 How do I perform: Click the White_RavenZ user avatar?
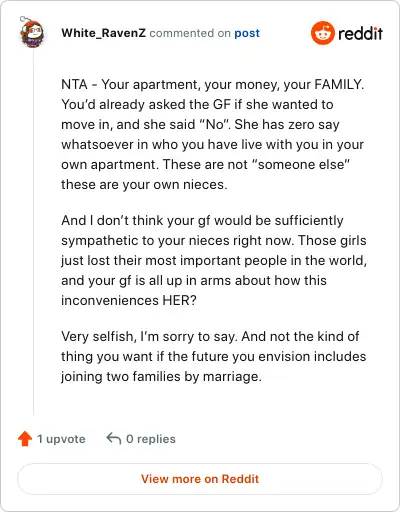[32, 33]
